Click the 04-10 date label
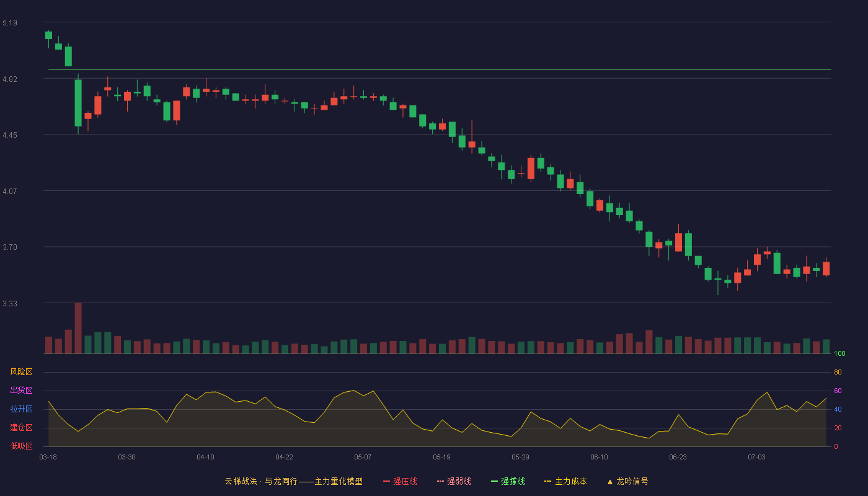This screenshot has height=496, width=868. coord(205,457)
